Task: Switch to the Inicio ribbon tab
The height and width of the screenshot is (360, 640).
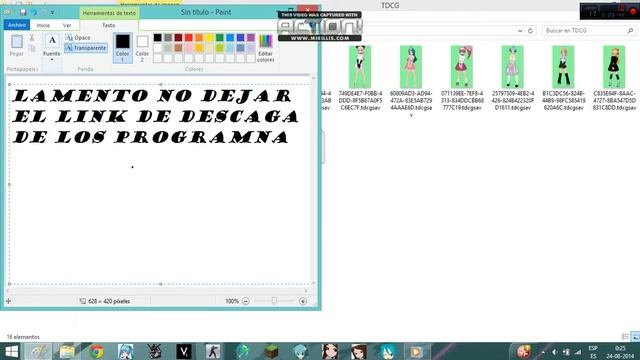Action: [x=43, y=25]
